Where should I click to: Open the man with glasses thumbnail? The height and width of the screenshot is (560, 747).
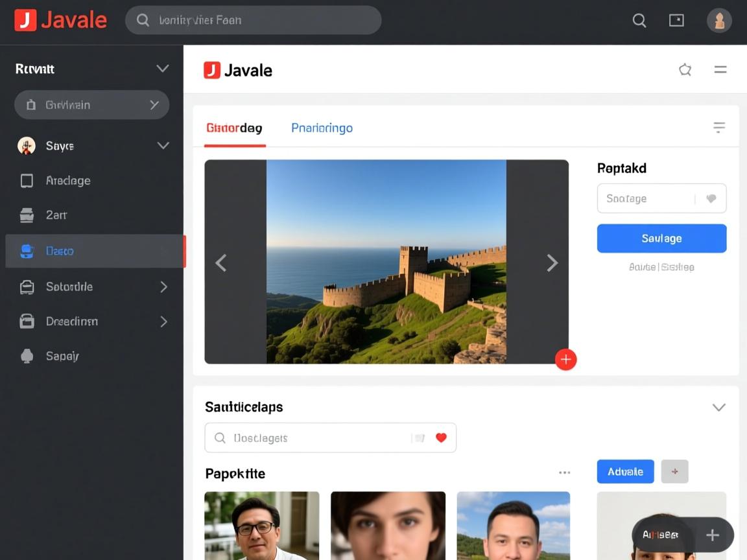(261, 526)
